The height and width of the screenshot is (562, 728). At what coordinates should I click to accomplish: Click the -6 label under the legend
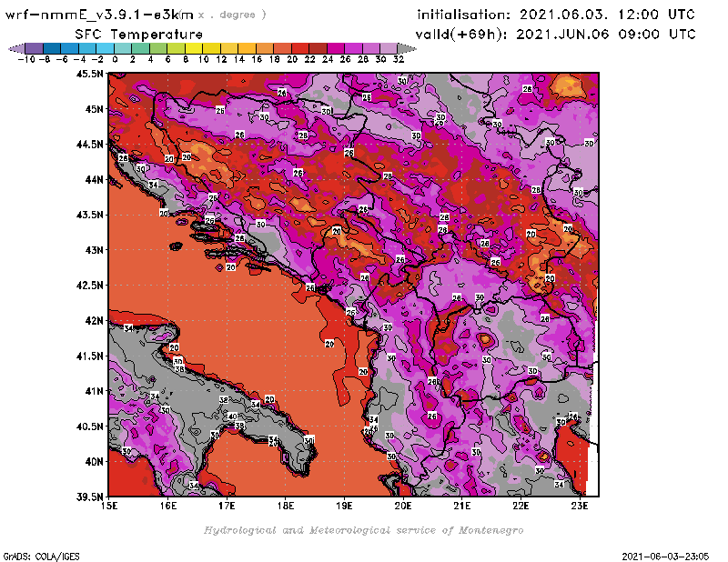coord(62,59)
